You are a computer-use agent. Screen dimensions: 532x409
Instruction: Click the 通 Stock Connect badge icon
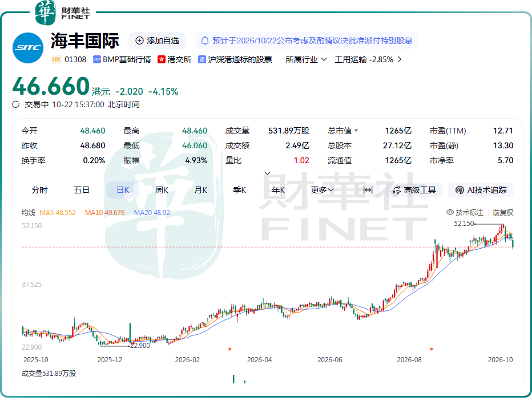[202, 59]
